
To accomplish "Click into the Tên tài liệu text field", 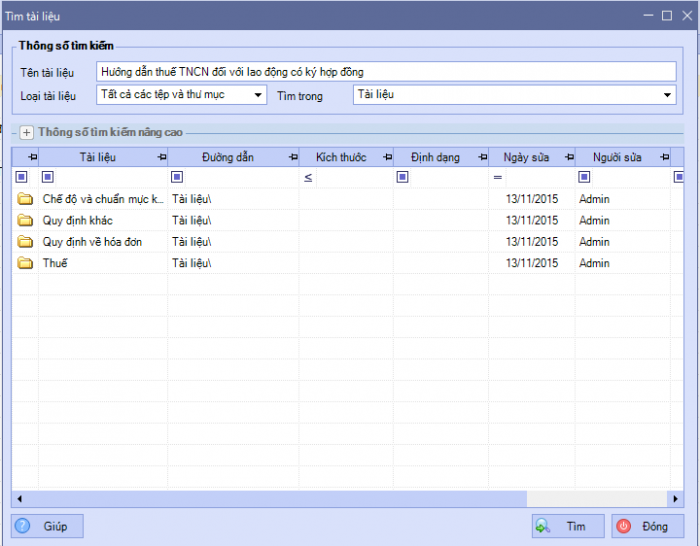I will coord(386,72).
